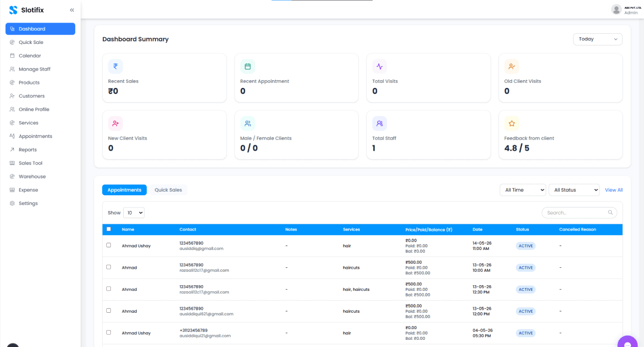
Task: Open Manage Staff menu item
Action: pos(40,69)
